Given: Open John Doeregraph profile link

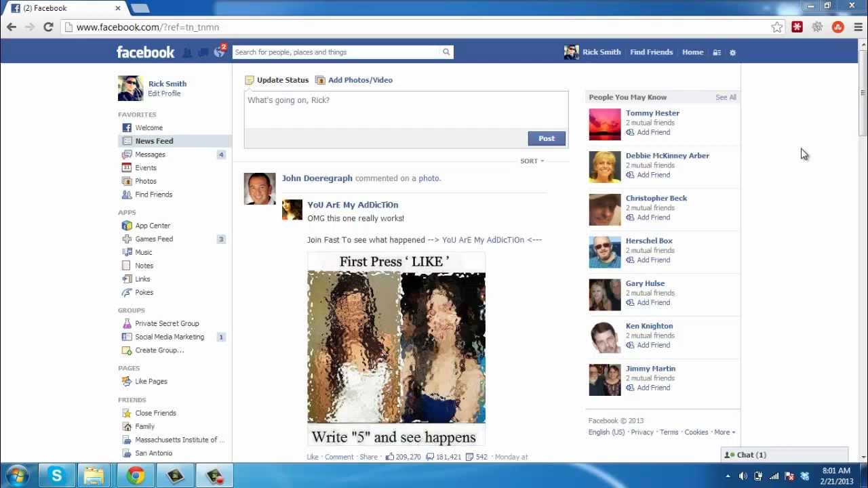Looking at the screenshot, I should (x=317, y=178).
